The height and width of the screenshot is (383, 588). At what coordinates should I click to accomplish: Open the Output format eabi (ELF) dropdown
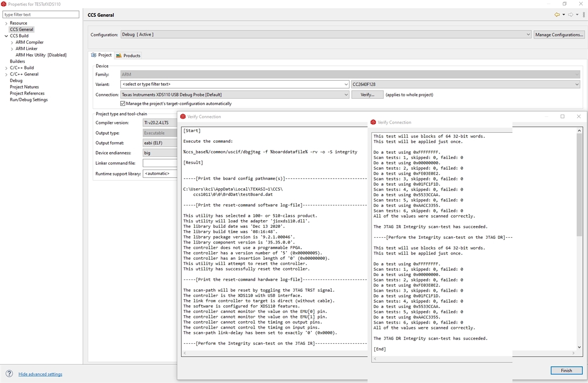pyautogui.click(x=160, y=143)
